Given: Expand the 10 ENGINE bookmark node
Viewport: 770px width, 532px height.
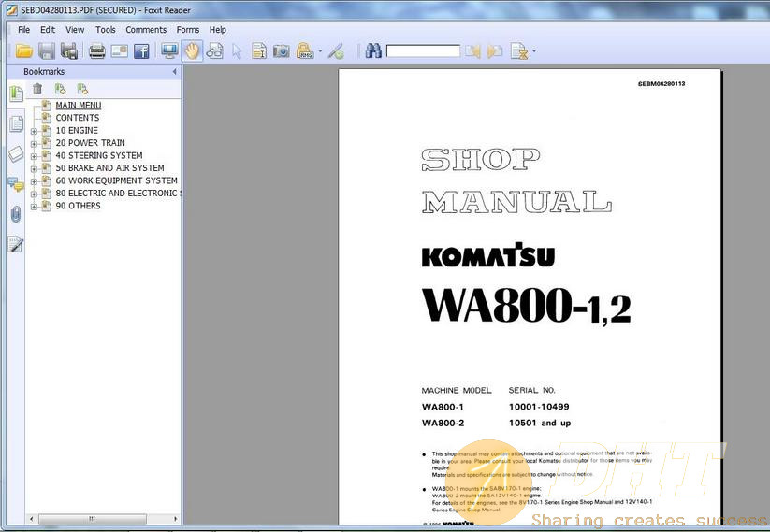Looking at the screenshot, I should coord(34,131).
